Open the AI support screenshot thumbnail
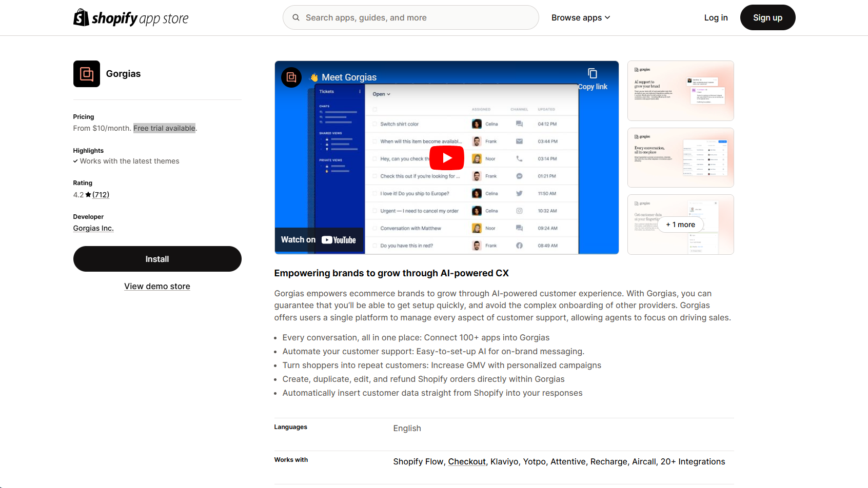This screenshot has height=488, width=868. 680,91
